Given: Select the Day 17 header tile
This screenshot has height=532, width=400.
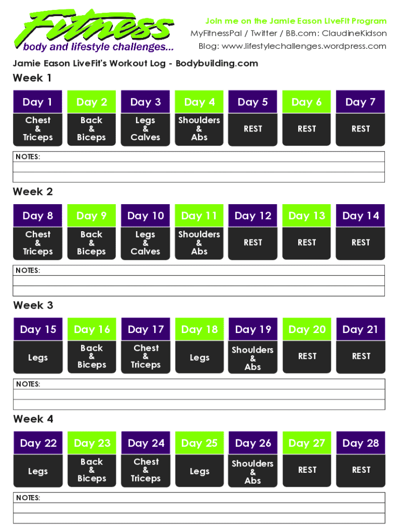Looking at the screenshot, I should point(145,329).
